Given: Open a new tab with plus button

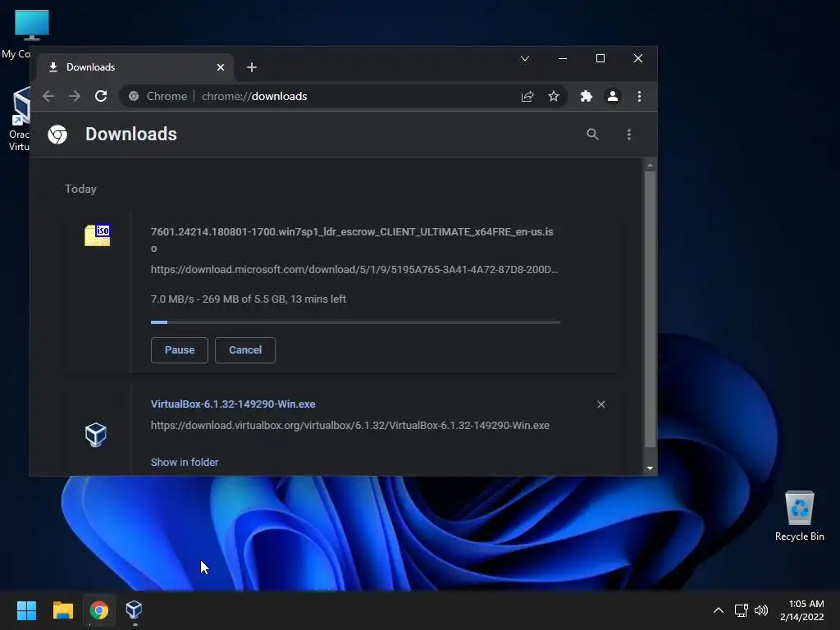Looking at the screenshot, I should tap(252, 67).
